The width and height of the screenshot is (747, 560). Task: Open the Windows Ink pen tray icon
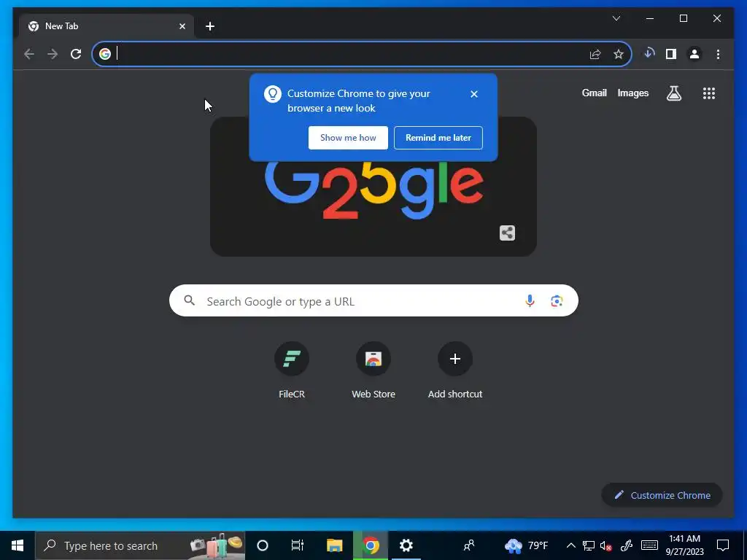[x=627, y=545]
